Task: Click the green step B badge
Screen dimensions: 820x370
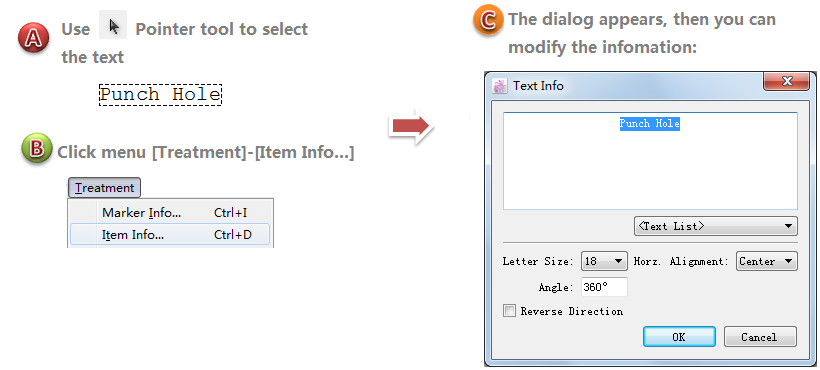Action: coord(37,149)
